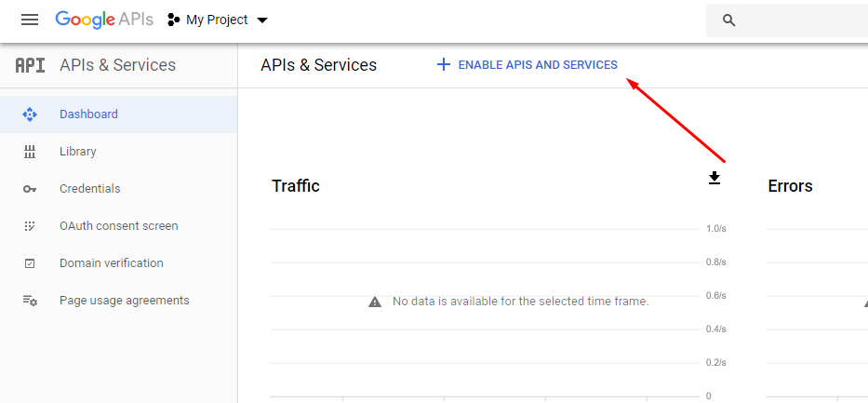This screenshot has height=403, width=868.
Task: Click the search magnifier icon
Action: (x=729, y=20)
